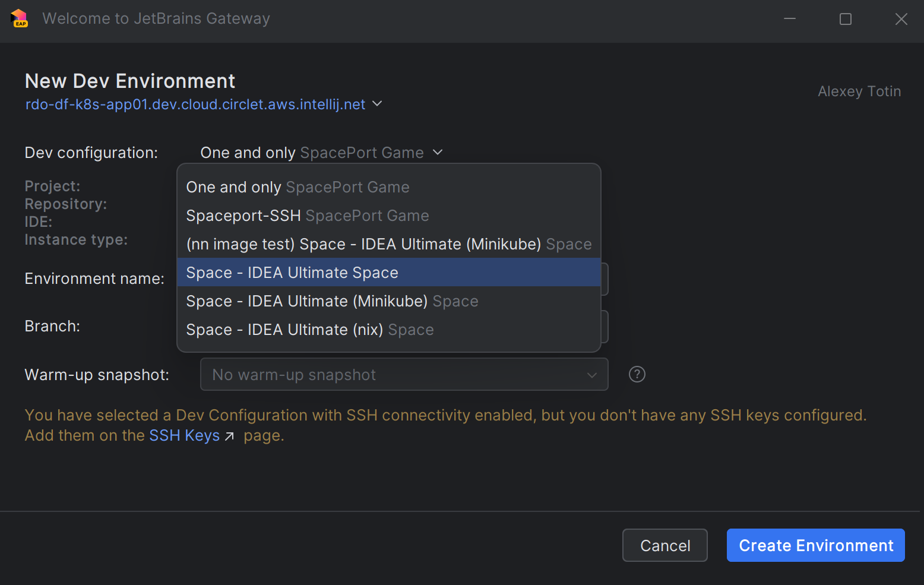
Task: Select the (nn image test) Minikube configuration
Action: pos(388,244)
